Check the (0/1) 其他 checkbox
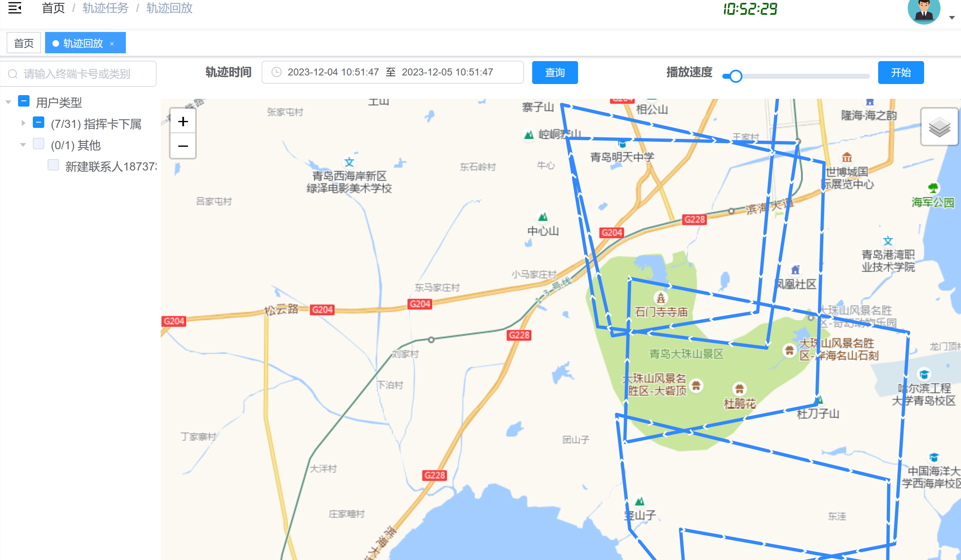Screen dimensions: 961x560 [39, 144]
